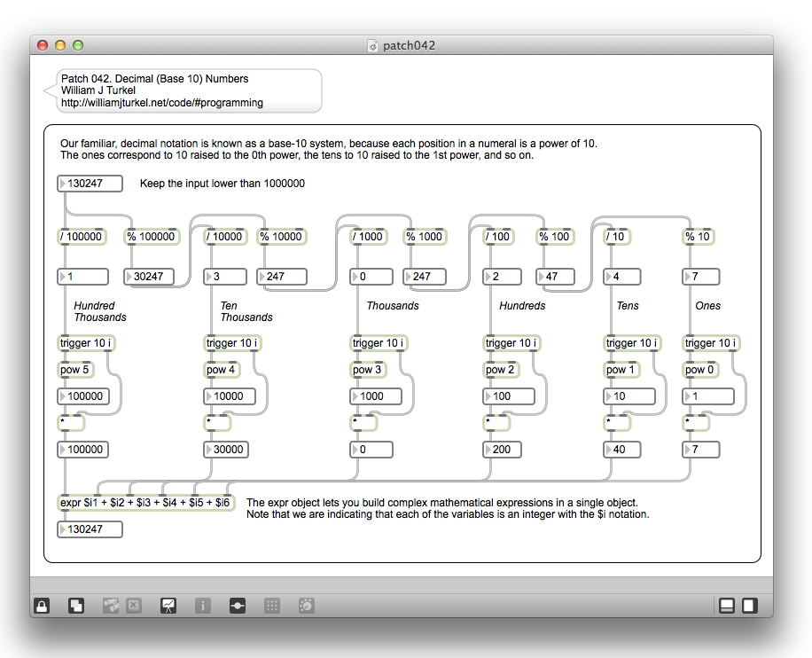The width and height of the screenshot is (812, 658).
Task: Click the object connector icon in toolbar
Action: [238, 606]
